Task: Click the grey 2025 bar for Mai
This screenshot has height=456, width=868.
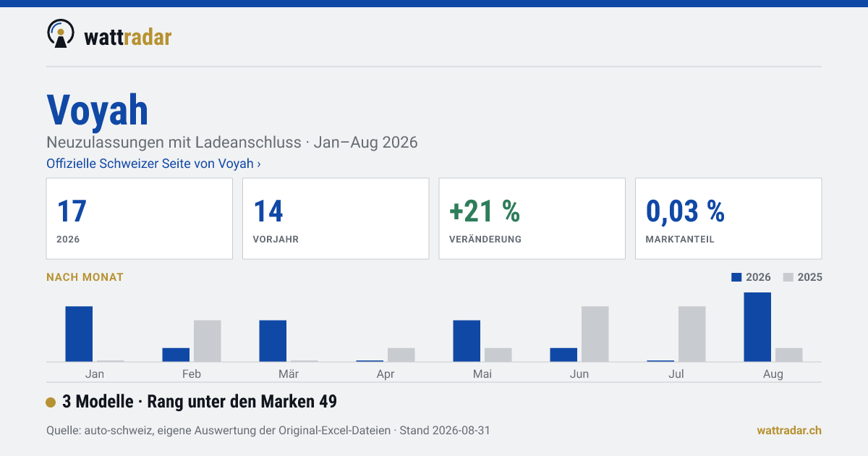Action: [x=498, y=355]
